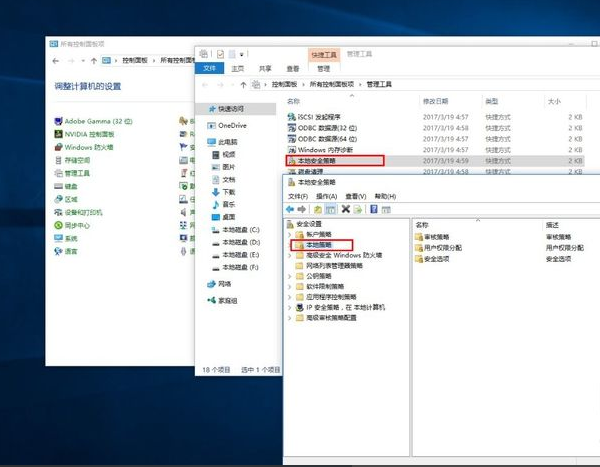Open 管理工具 link in Control Panel

77,173
